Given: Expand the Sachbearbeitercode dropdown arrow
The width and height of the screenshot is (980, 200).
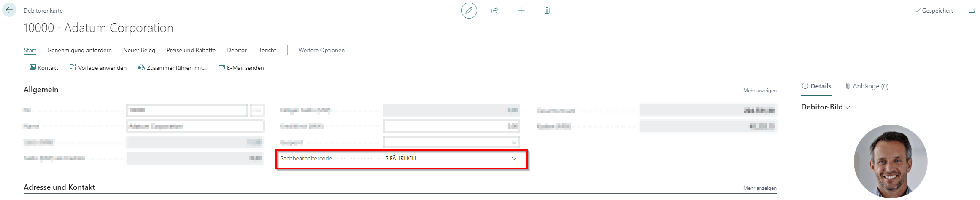Looking at the screenshot, I should coord(514,158).
